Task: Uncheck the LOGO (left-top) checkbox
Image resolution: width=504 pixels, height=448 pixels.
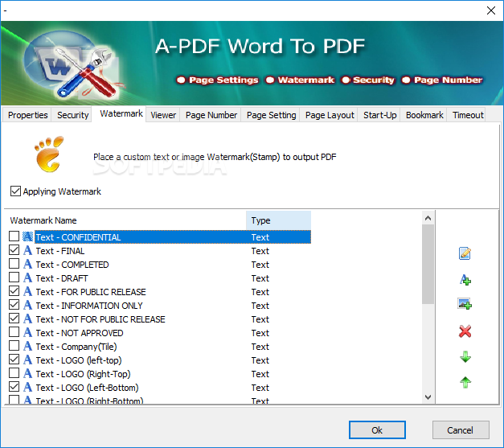Action: (x=14, y=360)
